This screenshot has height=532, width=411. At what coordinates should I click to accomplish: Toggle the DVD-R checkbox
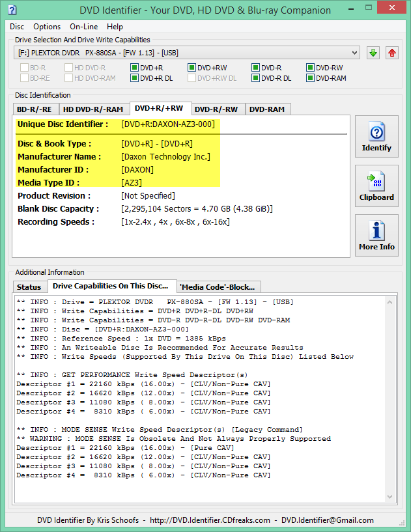pyautogui.click(x=255, y=68)
